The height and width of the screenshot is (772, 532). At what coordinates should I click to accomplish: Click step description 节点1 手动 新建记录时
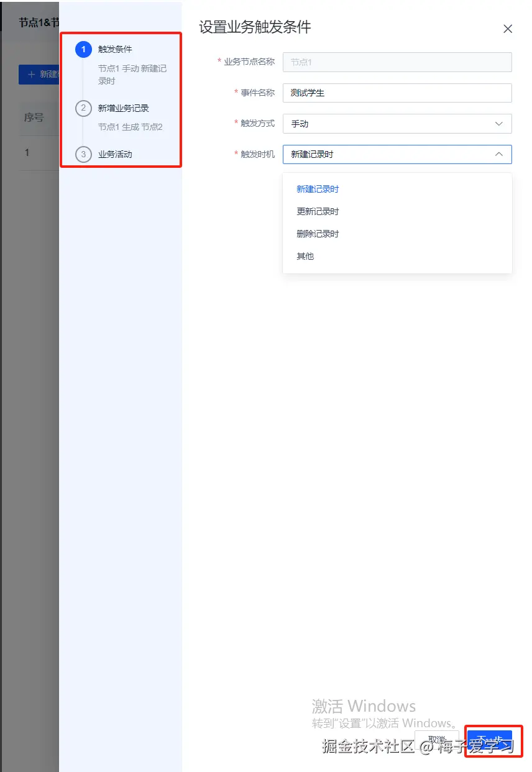click(132, 75)
